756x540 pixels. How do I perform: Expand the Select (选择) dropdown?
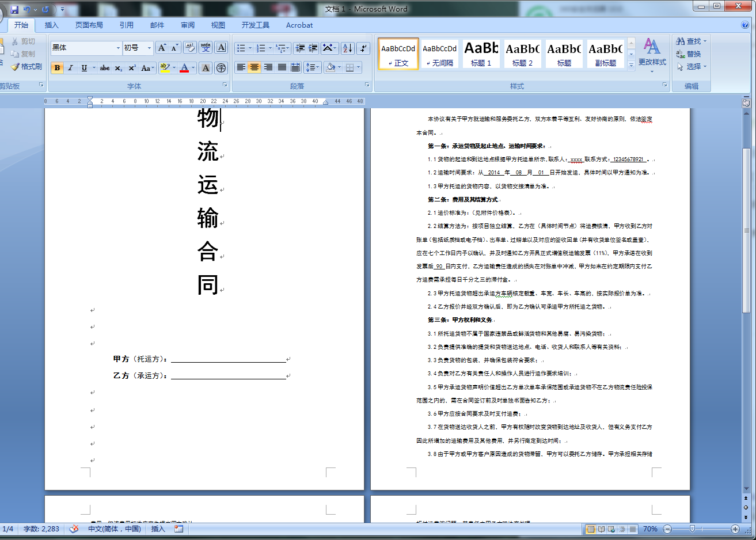coord(705,66)
